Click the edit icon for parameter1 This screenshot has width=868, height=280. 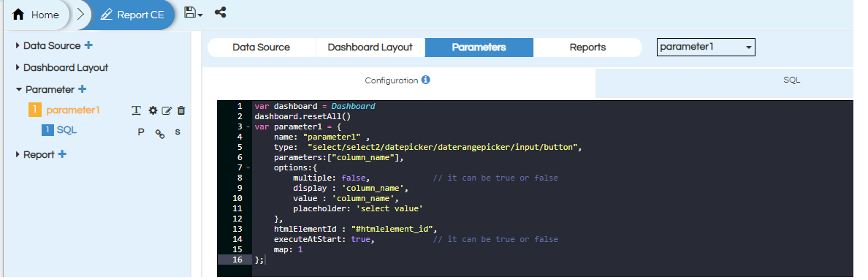click(x=167, y=110)
